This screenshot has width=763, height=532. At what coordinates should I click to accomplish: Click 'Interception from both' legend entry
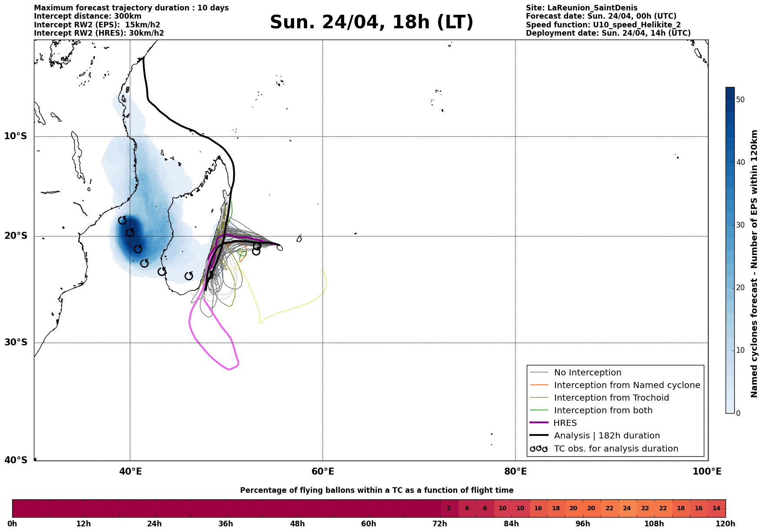point(603,410)
